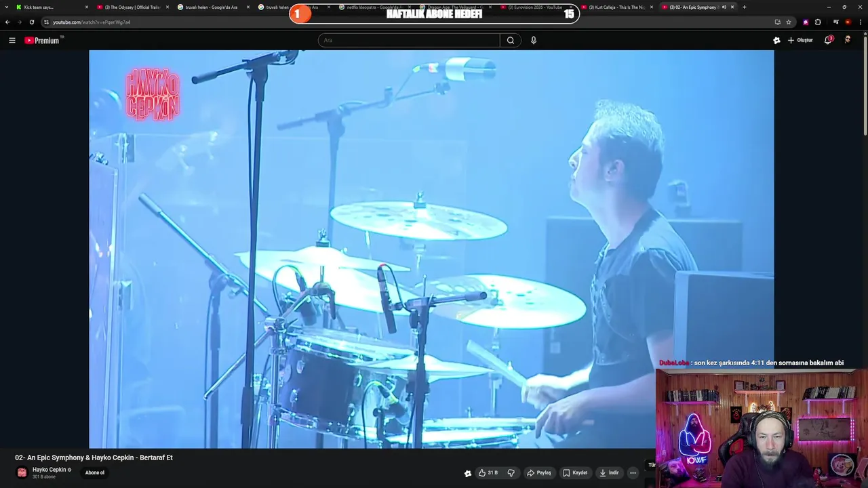
Task: Open more actions three-dot menu
Action: (x=633, y=473)
